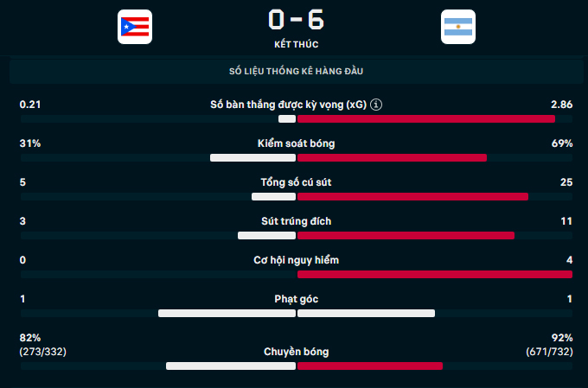Click the Sút trúng đích stat label

pyautogui.click(x=296, y=221)
